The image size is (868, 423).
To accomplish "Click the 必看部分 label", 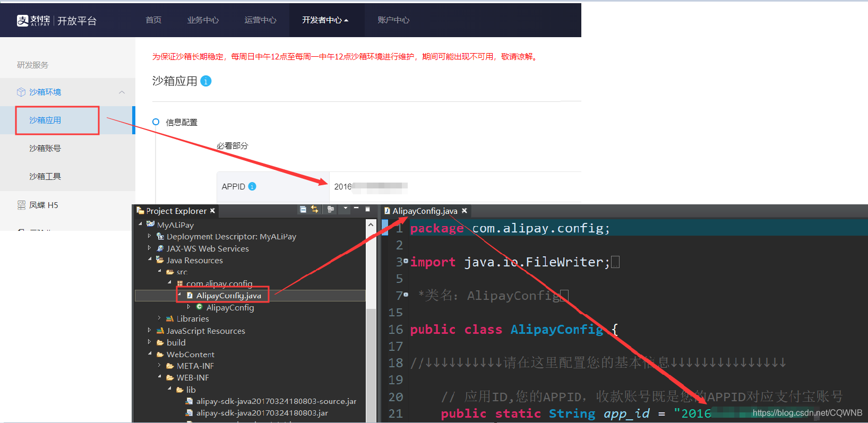I will tap(232, 146).
